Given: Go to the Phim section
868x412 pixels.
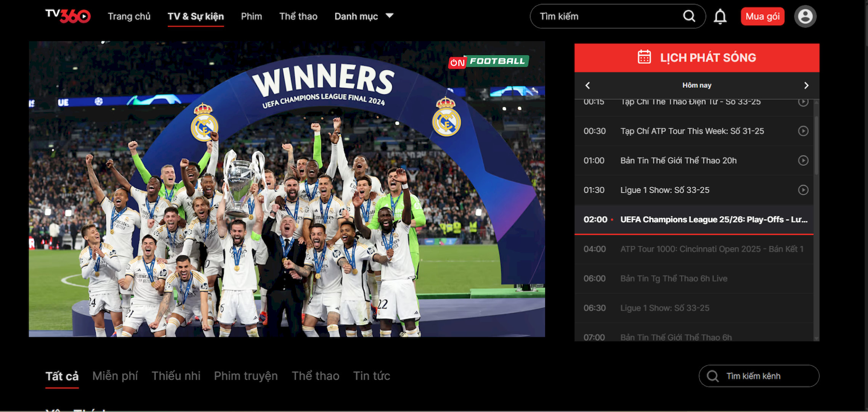Looking at the screenshot, I should point(251,16).
